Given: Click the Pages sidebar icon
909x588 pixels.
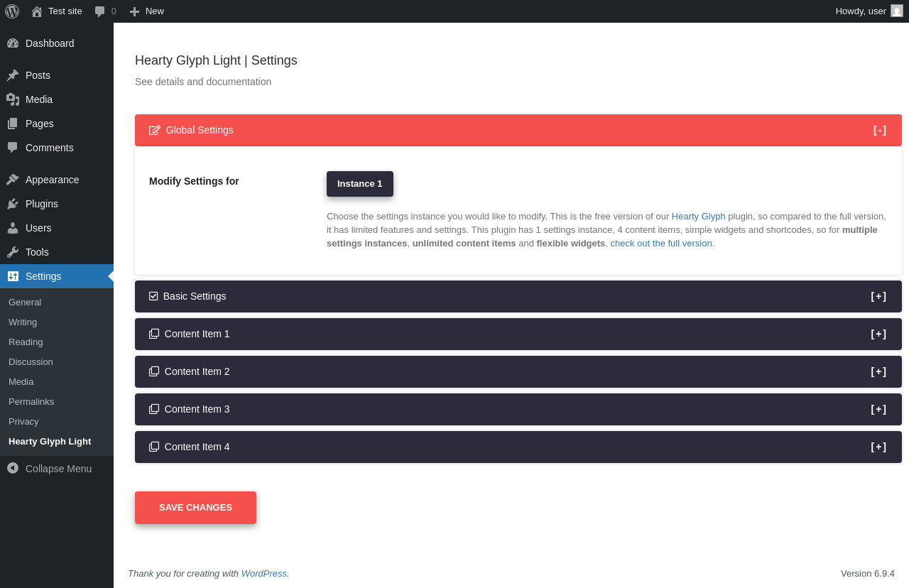Looking at the screenshot, I should click(x=13, y=124).
